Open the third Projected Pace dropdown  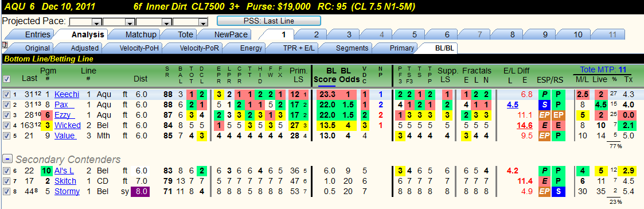click(x=167, y=22)
